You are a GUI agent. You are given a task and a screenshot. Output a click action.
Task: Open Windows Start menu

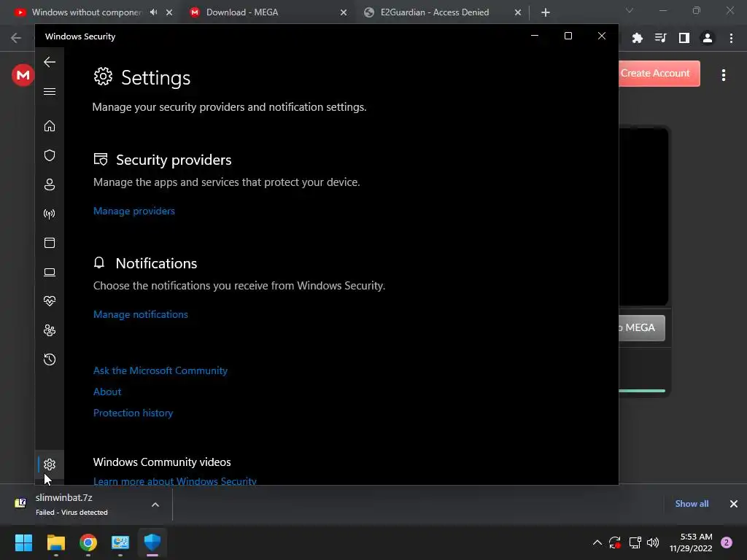click(x=23, y=542)
